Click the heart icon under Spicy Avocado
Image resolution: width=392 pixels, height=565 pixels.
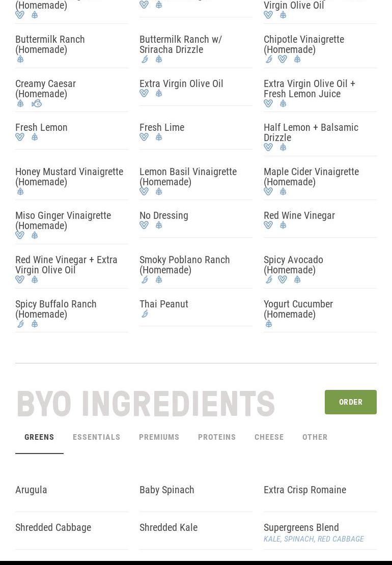coord(283,279)
